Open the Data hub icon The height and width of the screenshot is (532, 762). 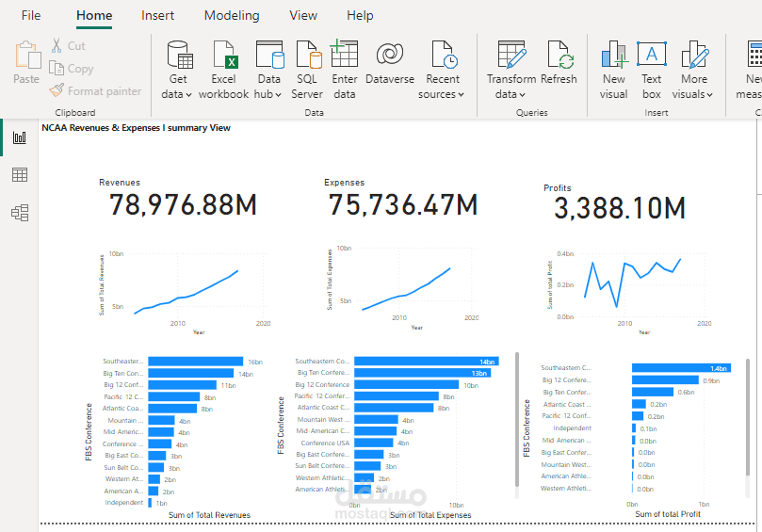click(x=269, y=54)
